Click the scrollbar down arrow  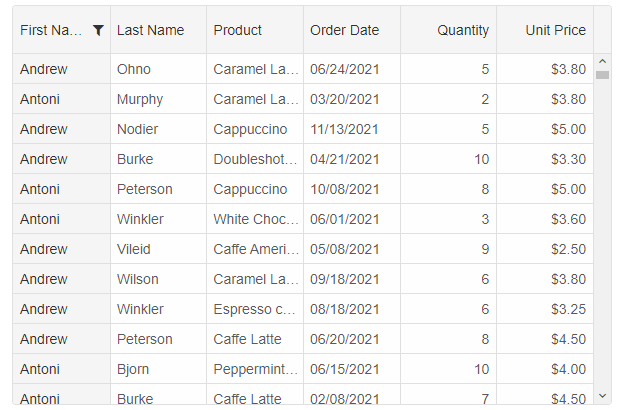(602, 396)
